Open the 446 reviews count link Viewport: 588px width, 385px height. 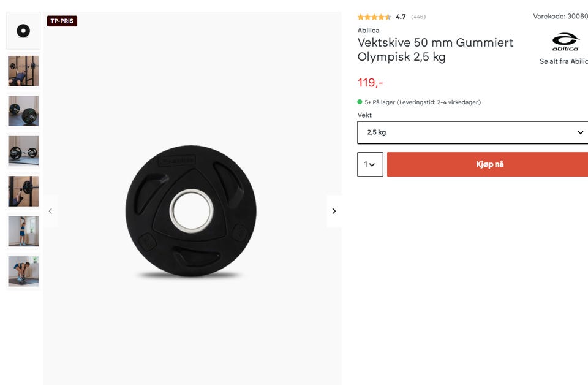tap(418, 17)
